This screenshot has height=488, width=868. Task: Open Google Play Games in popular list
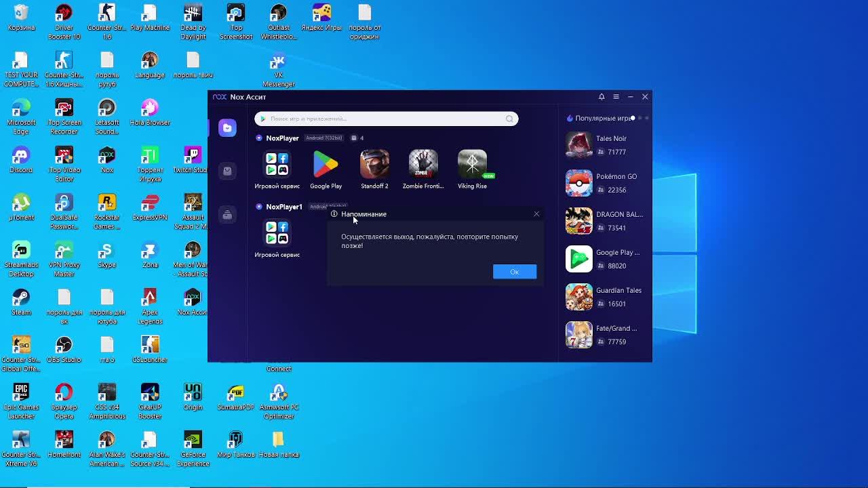(x=604, y=259)
